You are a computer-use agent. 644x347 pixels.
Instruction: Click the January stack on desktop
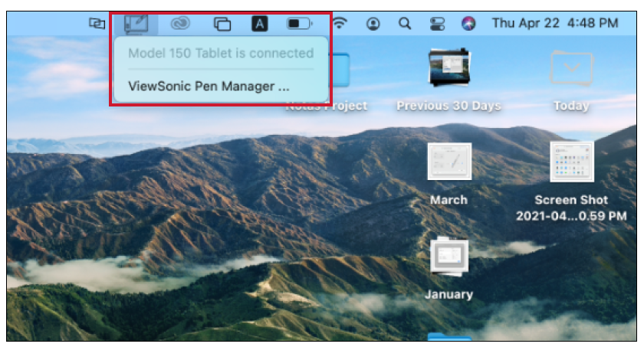pyautogui.click(x=449, y=257)
